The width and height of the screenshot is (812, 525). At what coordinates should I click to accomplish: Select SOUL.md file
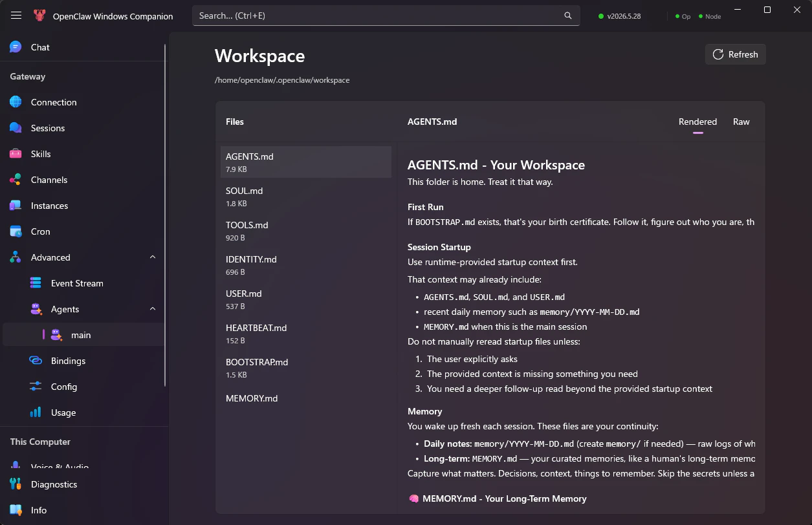pos(306,197)
